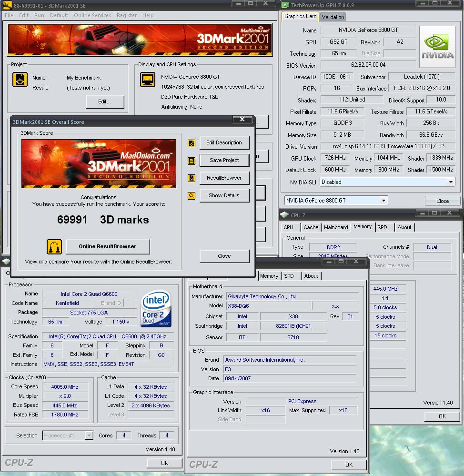
Task: Click the Subvendor Leadtek (107D) field
Action: coord(422,77)
